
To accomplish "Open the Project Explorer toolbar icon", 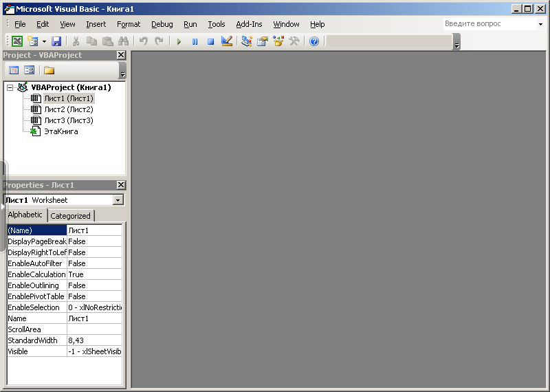I will point(247,41).
